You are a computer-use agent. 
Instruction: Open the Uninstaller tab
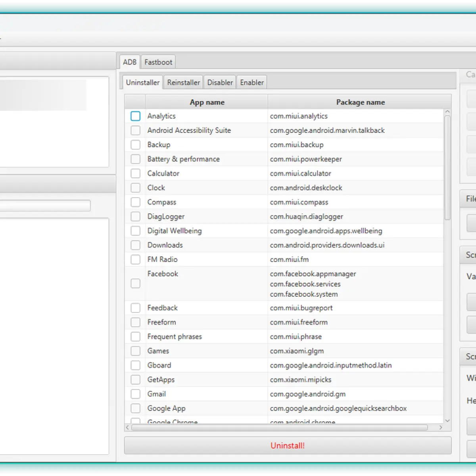pos(143,83)
